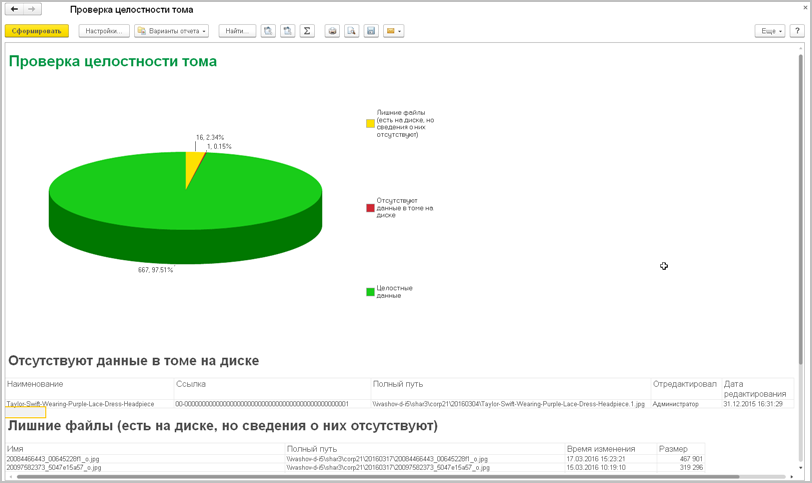
Task: Click the horizontal scrollbar at the bottom
Action: tap(378, 477)
